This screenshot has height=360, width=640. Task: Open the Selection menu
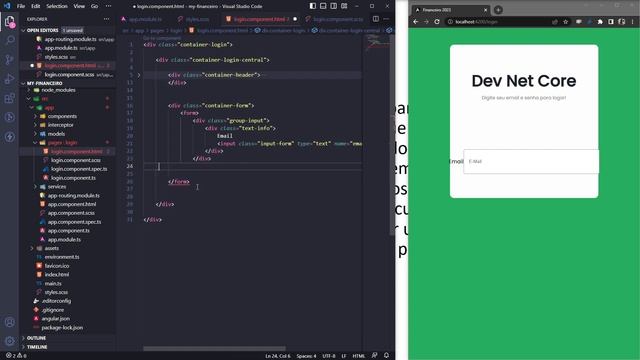57,6
